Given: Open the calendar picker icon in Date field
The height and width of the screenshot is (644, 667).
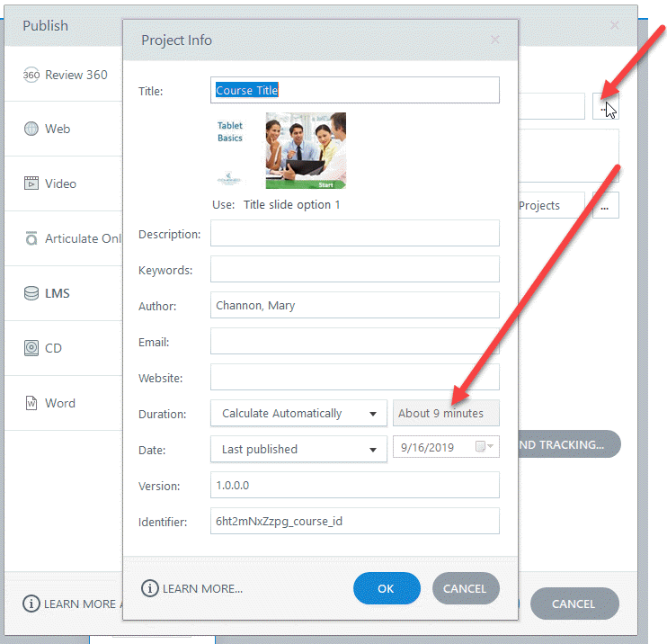Looking at the screenshot, I should click(480, 446).
